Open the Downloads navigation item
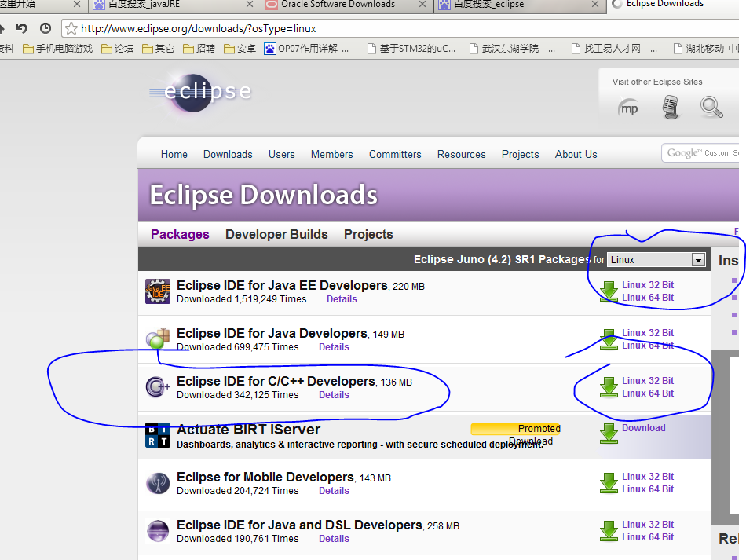 pyautogui.click(x=228, y=154)
